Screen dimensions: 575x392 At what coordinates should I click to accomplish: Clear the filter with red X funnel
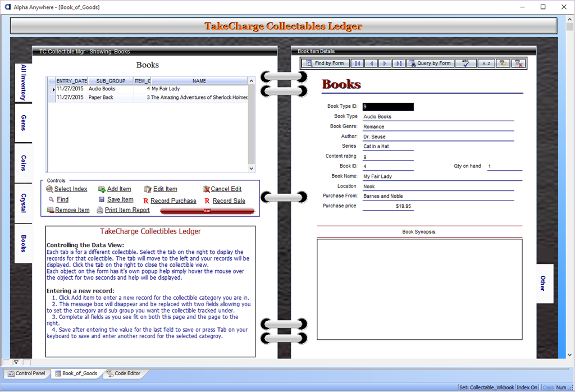point(519,63)
